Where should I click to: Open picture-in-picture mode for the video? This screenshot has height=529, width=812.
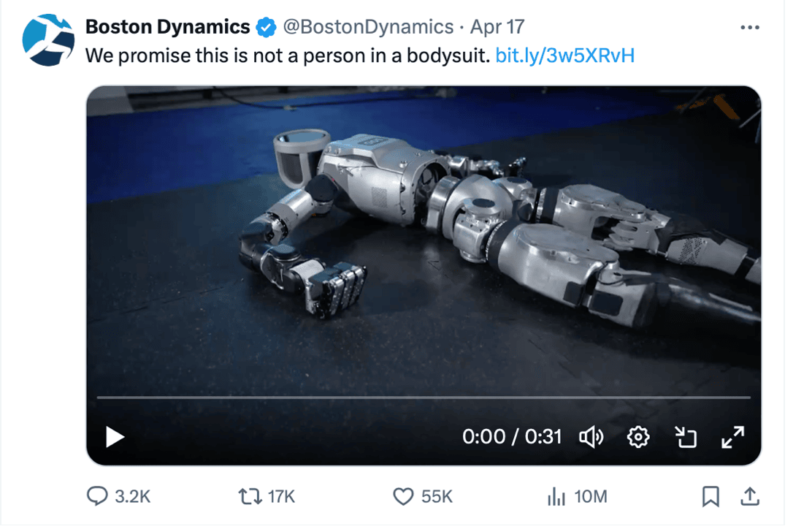tap(685, 437)
